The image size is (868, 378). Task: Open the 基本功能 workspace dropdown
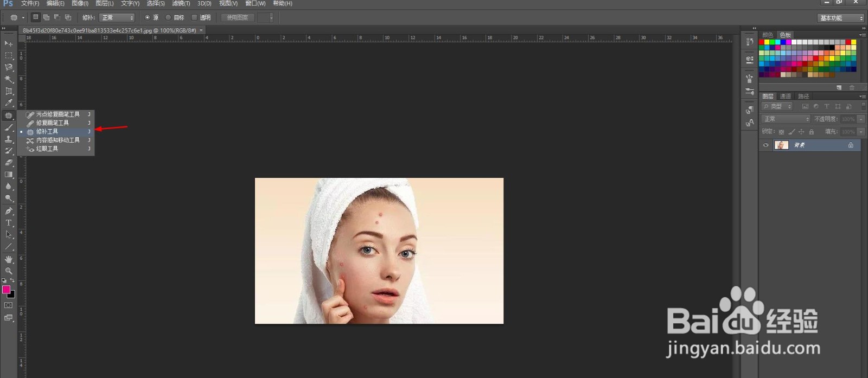840,18
